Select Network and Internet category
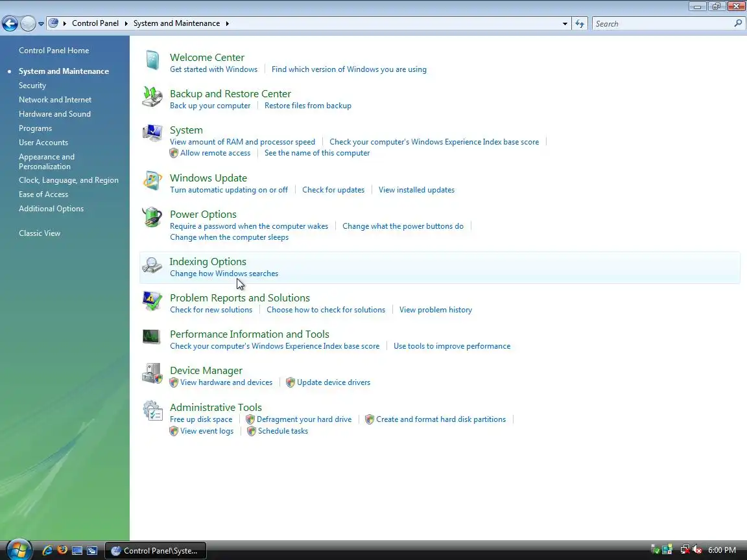The height and width of the screenshot is (560, 747). 55,100
